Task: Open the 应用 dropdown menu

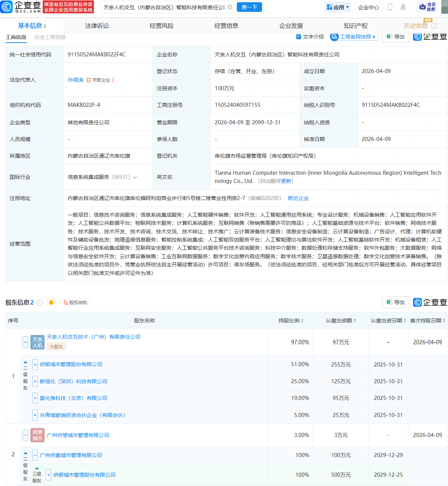Action: (338, 7)
